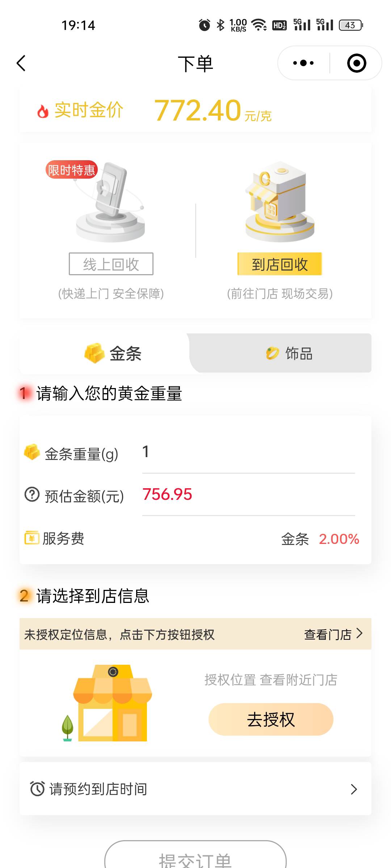Open the mini program three-dots menu
391x868 pixels.
pyautogui.click(x=303, y=63)
